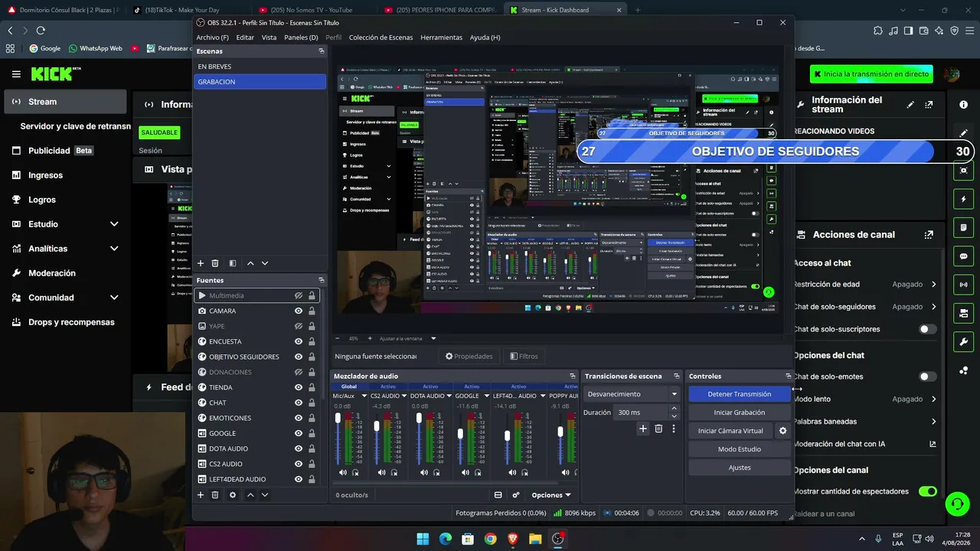The image size is (980, 551).
Task: Open advanced audio properties gears icon
Action: click(x=516, y=495)
